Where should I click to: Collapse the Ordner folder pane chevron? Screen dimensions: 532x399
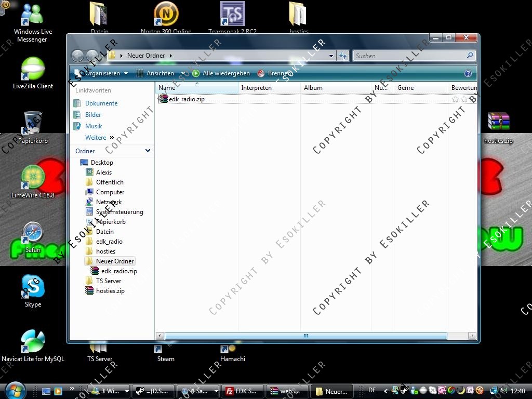click(x=148, y=151)
